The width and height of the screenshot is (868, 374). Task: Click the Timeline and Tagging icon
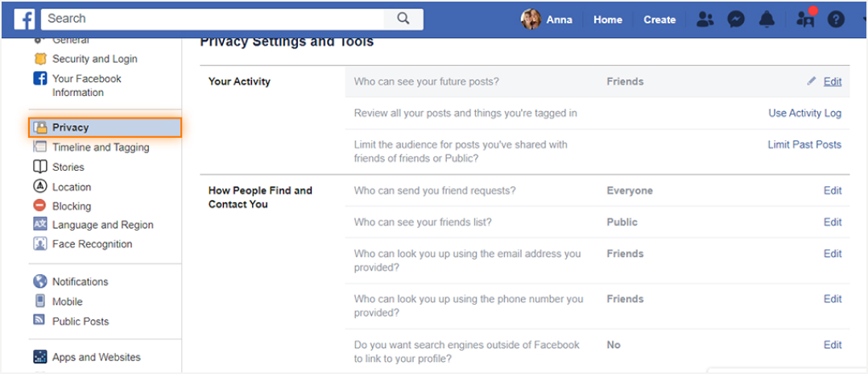(40, 147)
